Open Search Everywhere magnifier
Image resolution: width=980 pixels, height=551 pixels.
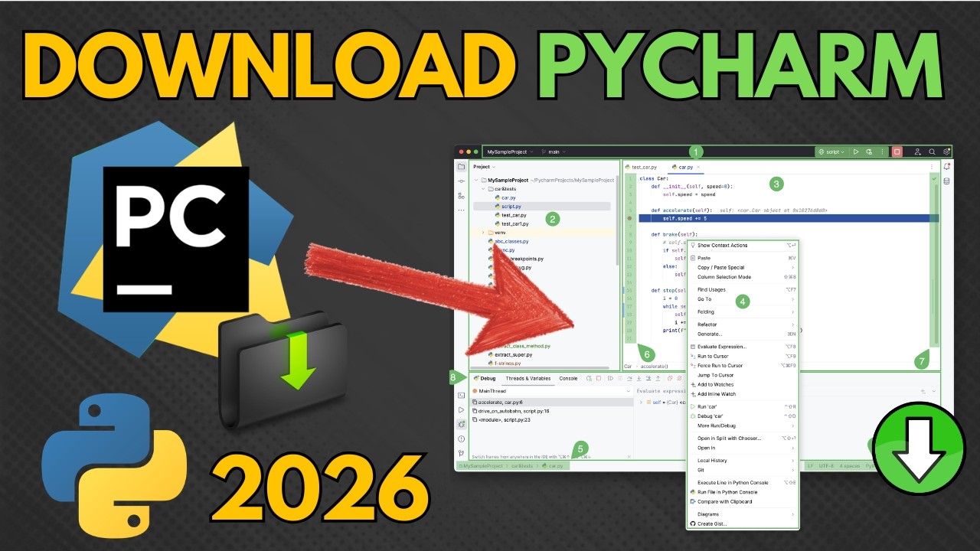click(x=932, y=152)
